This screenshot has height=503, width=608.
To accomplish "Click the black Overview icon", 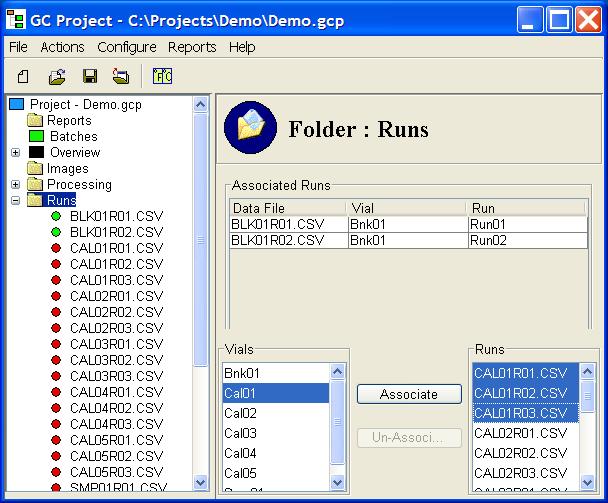I will pos(36,152).
